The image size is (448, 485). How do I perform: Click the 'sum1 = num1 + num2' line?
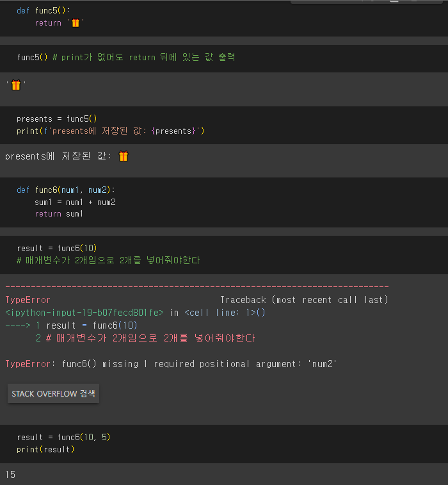point(75,202)
